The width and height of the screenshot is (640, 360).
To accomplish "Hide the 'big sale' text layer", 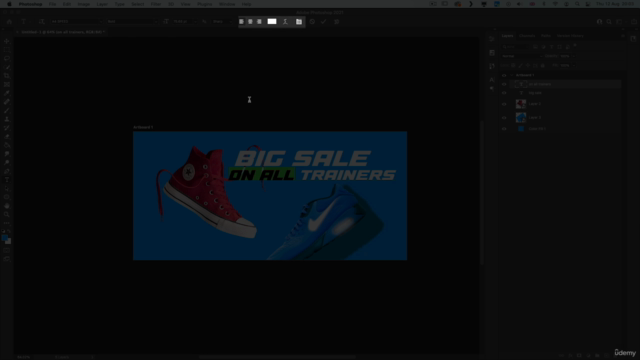I will 504,93.
